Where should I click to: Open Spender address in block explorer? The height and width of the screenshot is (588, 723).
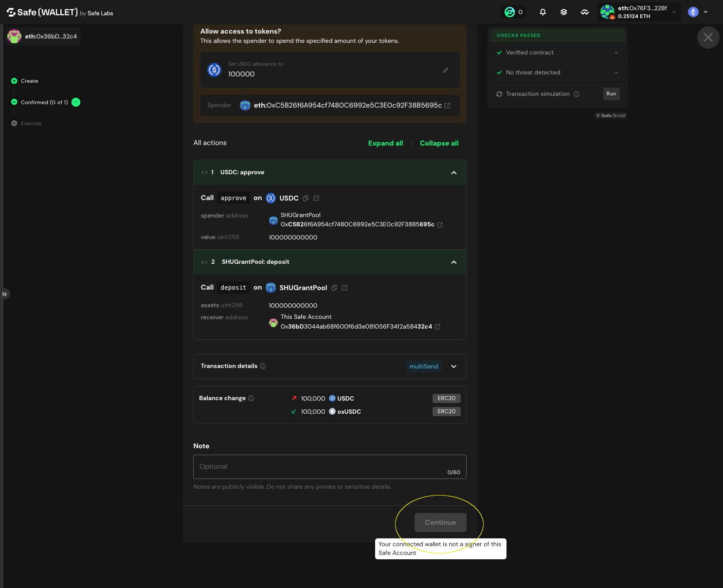pyautogui.click(x=447, y=106)
